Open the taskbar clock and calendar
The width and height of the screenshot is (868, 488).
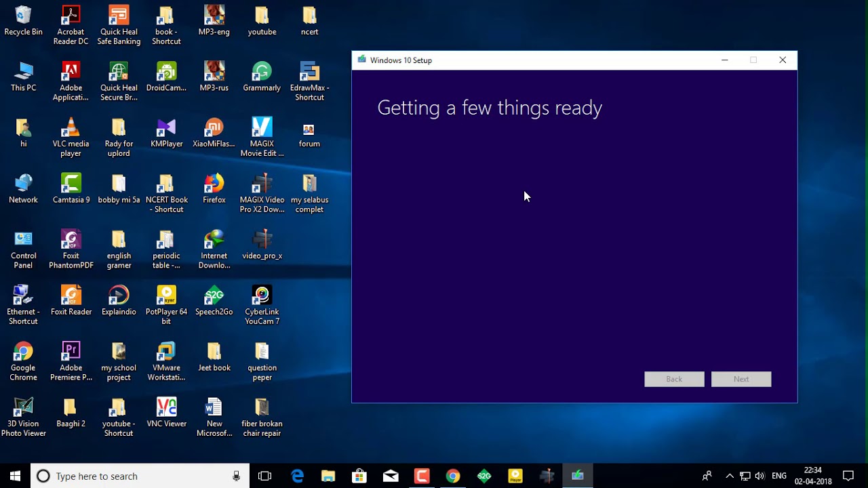click(x=813, y=476)
